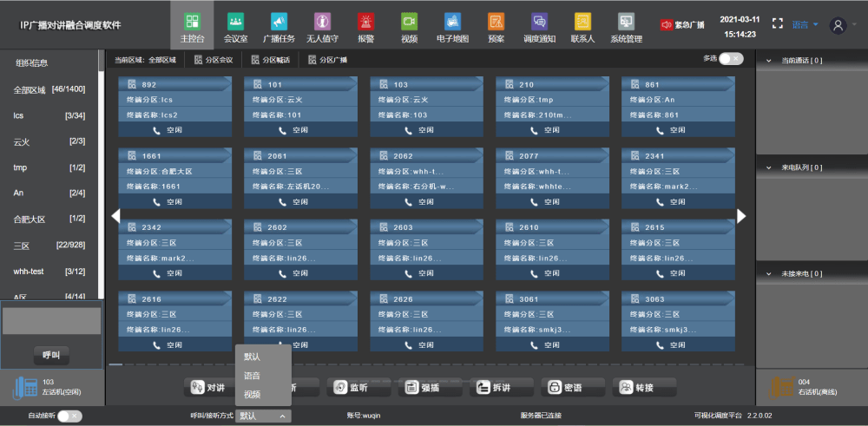
Task: Toggle fullscreen mode icon
Action: [778, 23]
